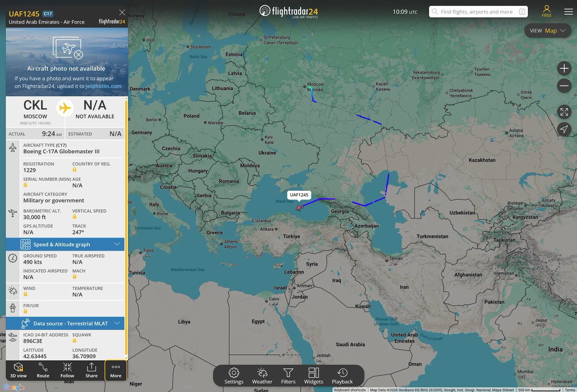The height and width of the screenshot is (392, 577).
Task: Click the registration value 1229
Action: click(29, 170)
